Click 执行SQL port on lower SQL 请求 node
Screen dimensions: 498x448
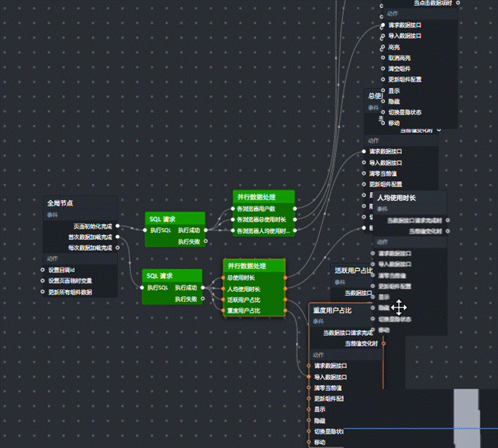[x=142, y=288]
